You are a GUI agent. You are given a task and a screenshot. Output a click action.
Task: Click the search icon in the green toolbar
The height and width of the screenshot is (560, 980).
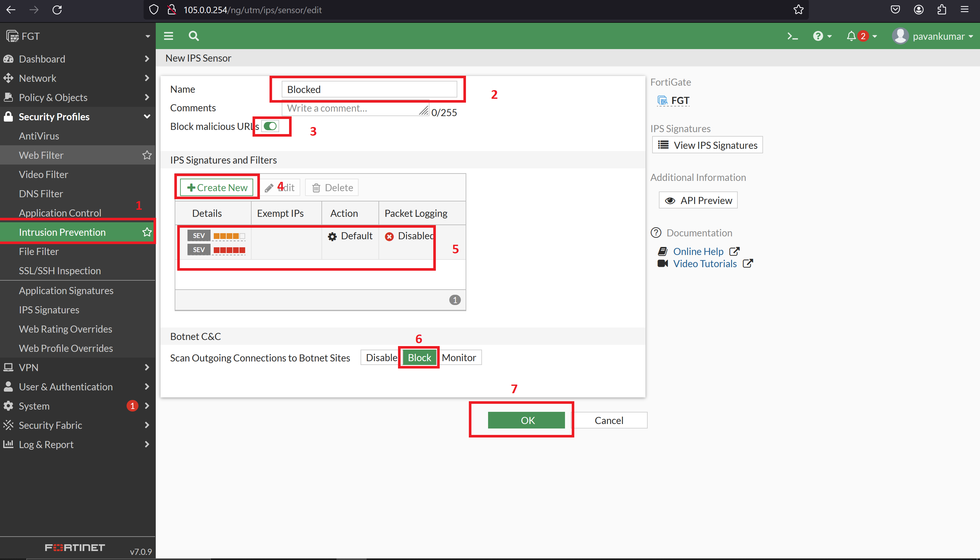tap(193, 36)
